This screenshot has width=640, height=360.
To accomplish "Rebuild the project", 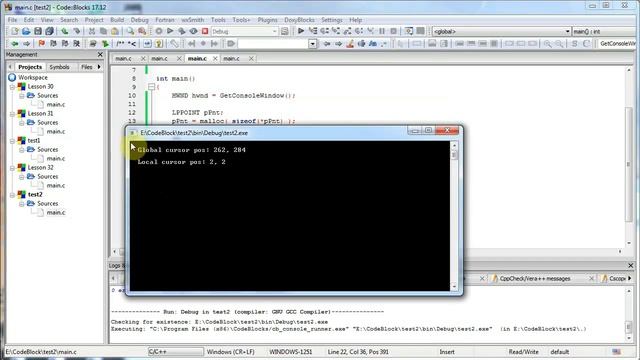I will click(193, 31).
